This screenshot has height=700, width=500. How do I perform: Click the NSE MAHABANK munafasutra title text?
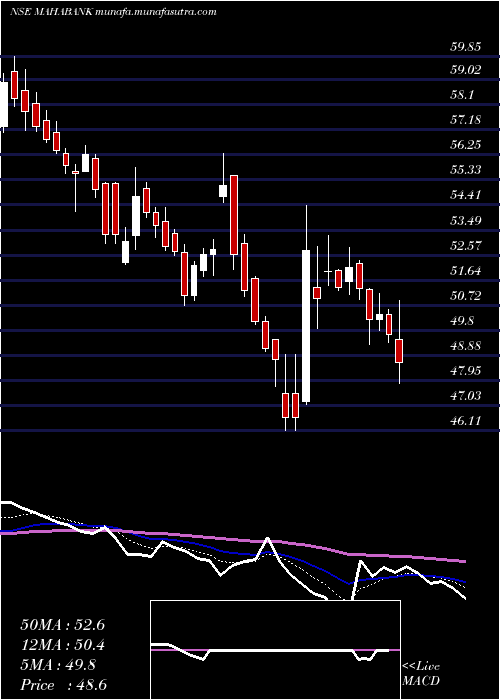113,12
